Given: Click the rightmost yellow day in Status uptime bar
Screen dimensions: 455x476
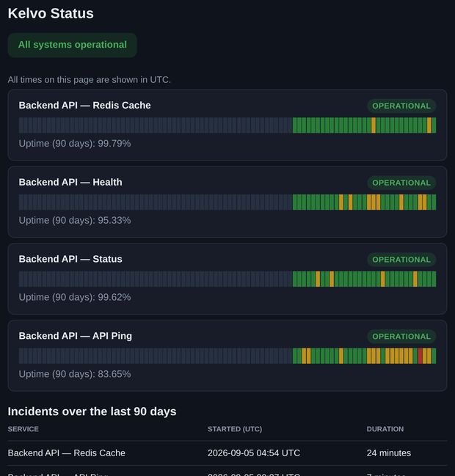Looking at the screenshot, I should coord(415,279).
